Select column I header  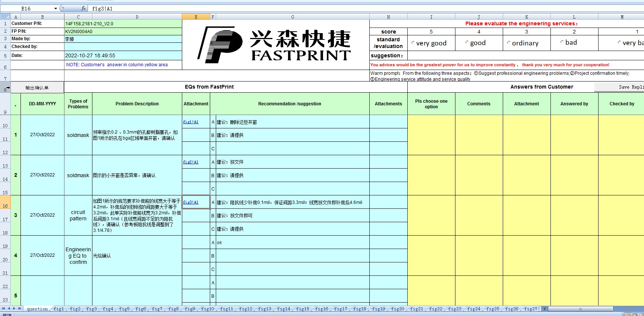431,17
